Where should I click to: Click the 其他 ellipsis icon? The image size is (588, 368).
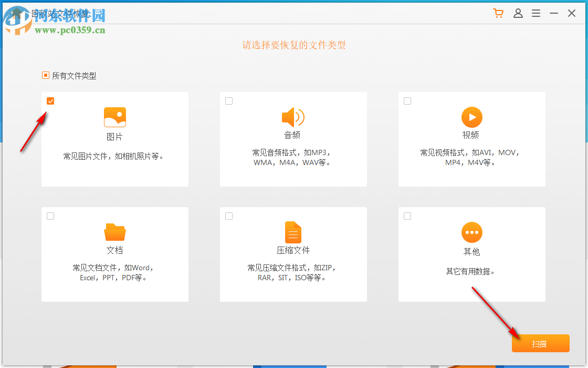(x=471, y=232)
